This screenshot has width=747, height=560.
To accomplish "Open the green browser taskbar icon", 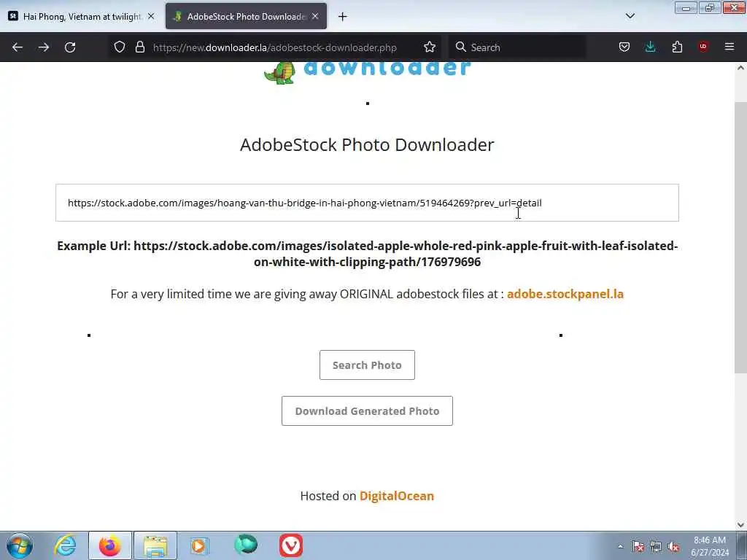I will coord(246,545).
